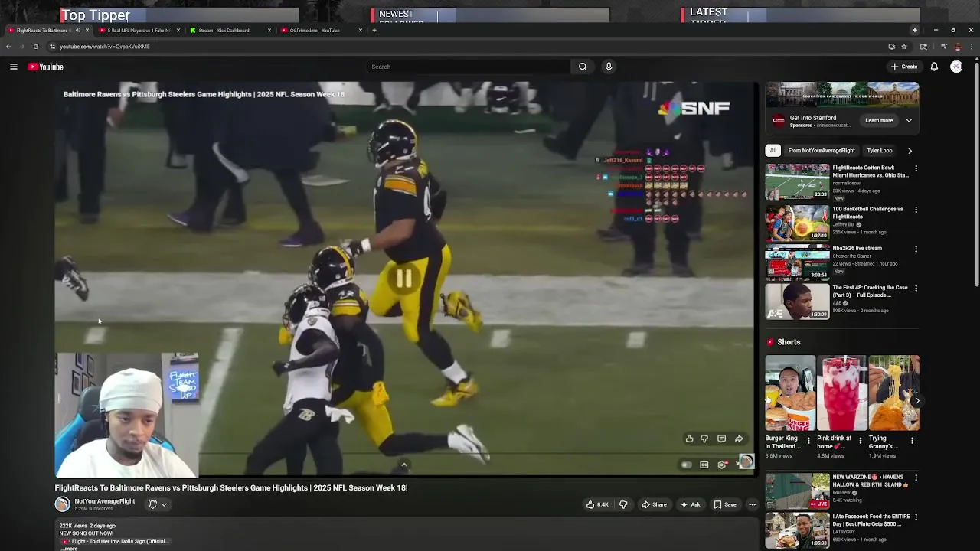The width and height of the screenshot is (980, 551).
Task: Toggle the autoplay switch in the player
Action: coord(686,465)
